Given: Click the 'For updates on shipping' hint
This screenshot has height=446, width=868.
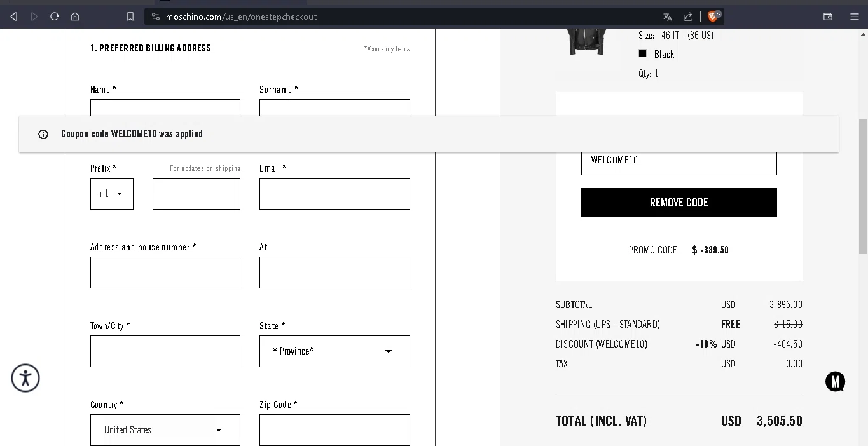Looking at the screenshot, I should 205,168.
